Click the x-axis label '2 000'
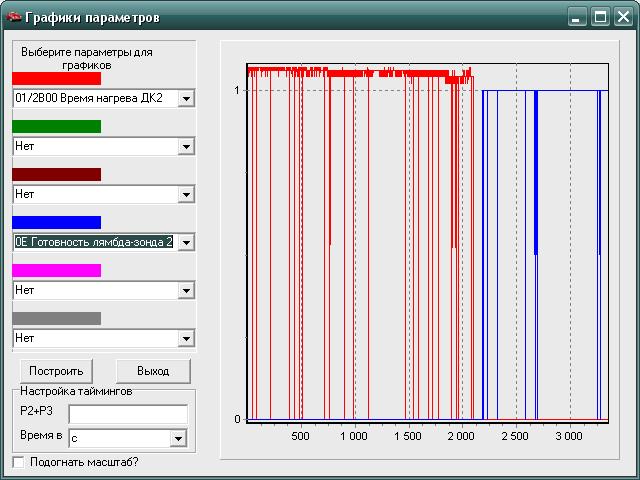This screenshot has width=640, height=480. [461, 436]
